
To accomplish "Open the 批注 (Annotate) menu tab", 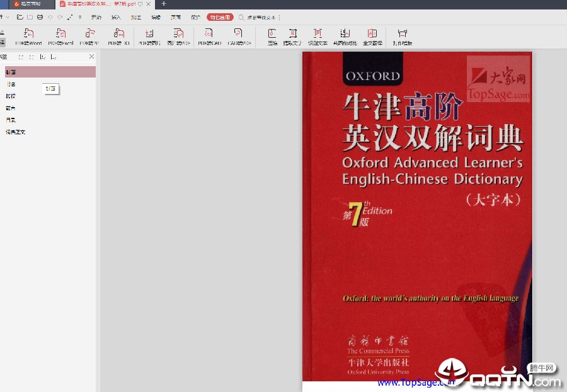I will 136,17.
